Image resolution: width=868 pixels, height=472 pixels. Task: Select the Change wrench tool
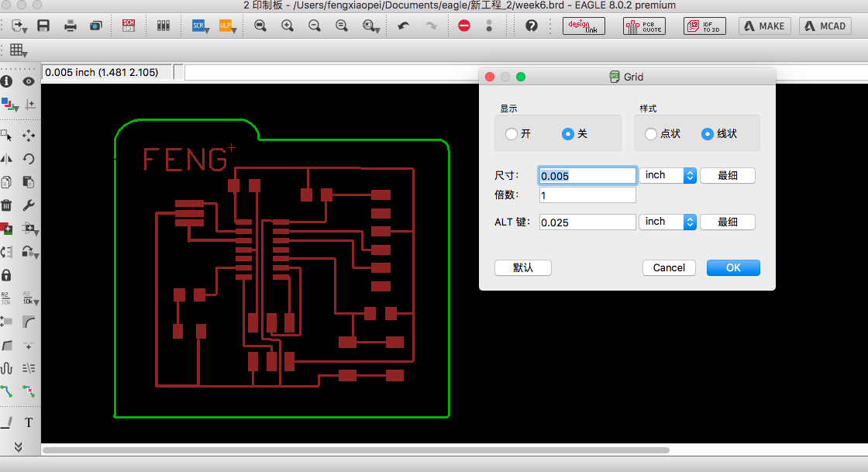click(29, 205)
